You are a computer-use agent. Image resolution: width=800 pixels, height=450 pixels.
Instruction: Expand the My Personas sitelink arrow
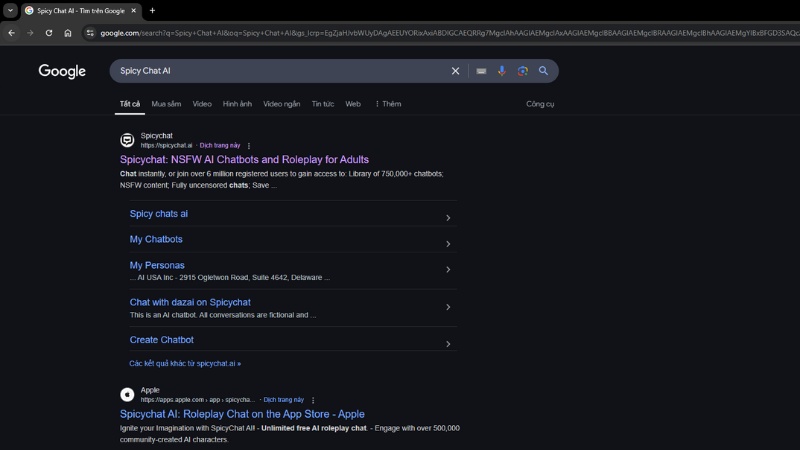(x=447, y=270)
